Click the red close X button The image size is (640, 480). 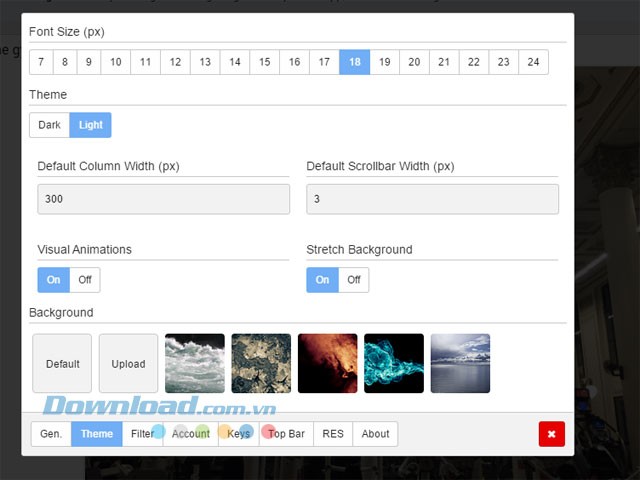(x=551, y=434)
